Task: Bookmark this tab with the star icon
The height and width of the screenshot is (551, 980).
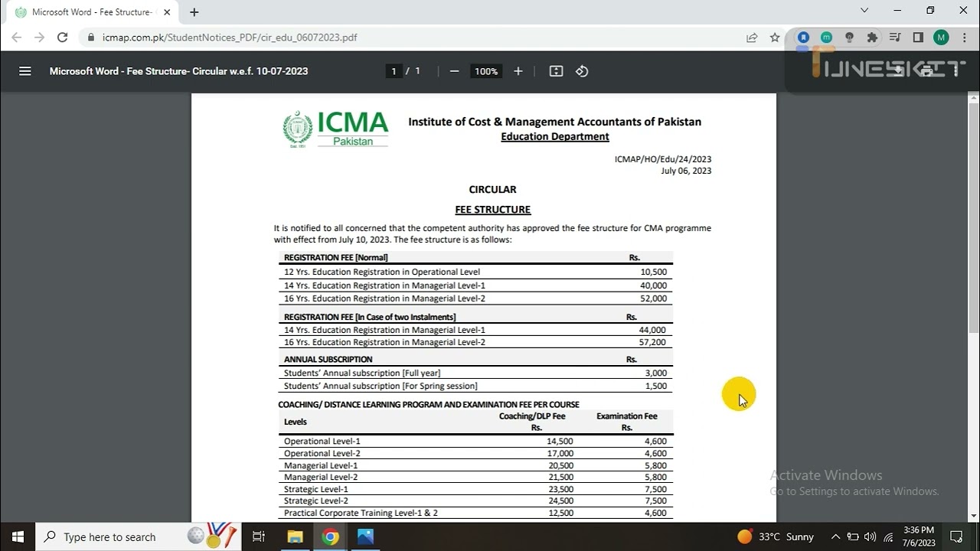Action: point(775,37)
